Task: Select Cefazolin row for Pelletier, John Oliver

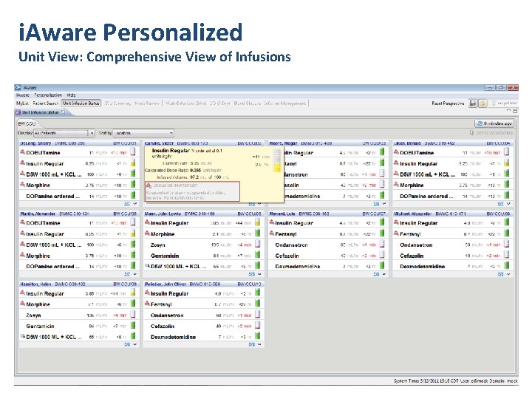Action: 203,326
